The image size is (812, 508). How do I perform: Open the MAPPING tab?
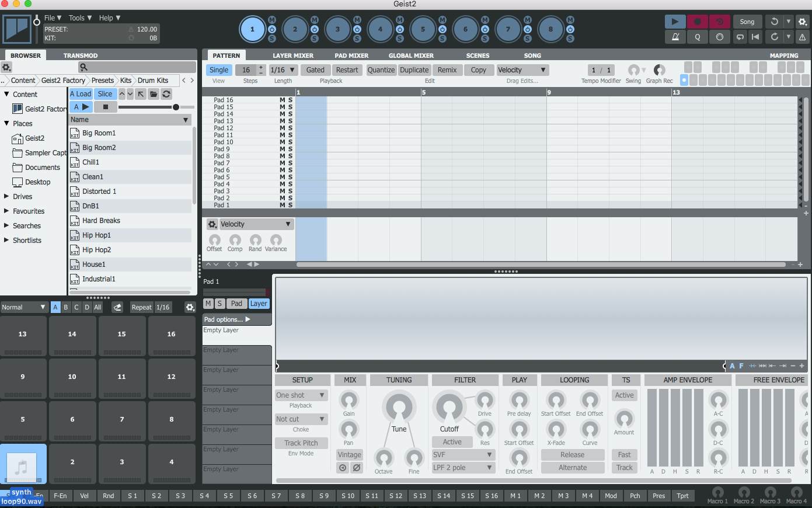point(784,55)
